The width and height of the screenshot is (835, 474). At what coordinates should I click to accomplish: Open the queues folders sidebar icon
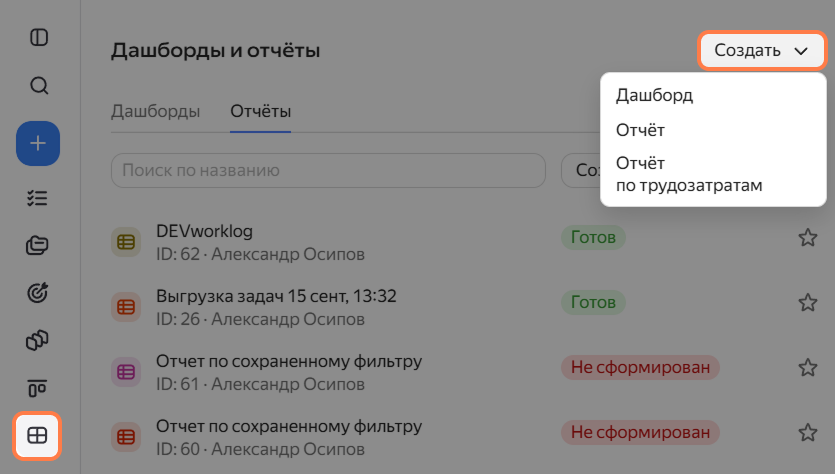click(x=37, y=246)
